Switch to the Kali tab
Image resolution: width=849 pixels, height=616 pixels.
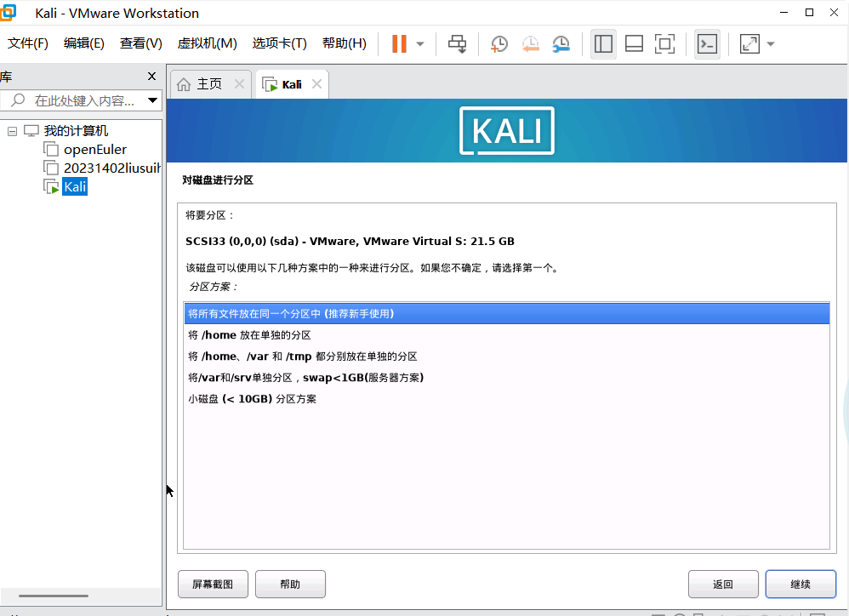click(x=291, y=84)
